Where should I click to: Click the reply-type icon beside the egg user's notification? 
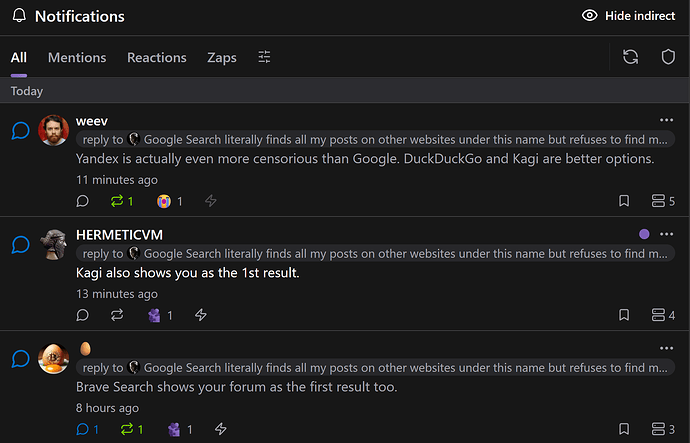[21, 359]
